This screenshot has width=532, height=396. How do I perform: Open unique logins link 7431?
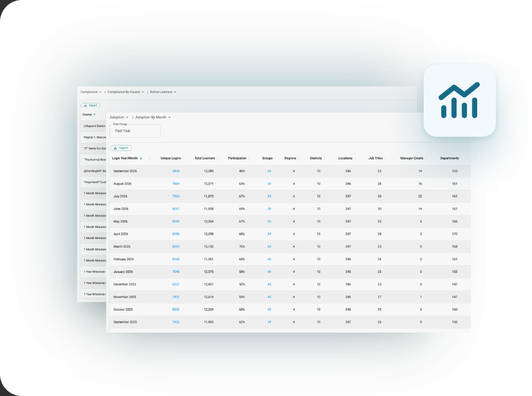pos(176,296)
